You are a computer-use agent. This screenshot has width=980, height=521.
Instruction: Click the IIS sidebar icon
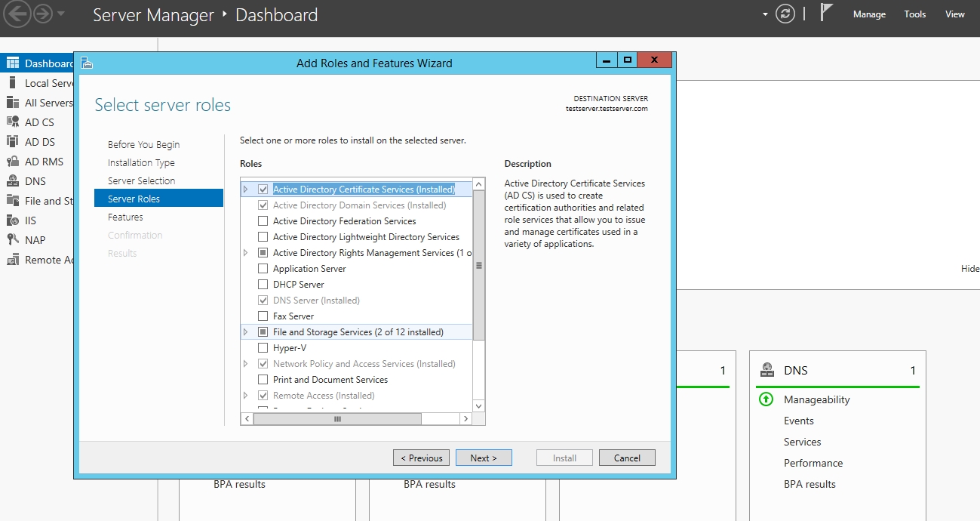click(x=13, y=220)
